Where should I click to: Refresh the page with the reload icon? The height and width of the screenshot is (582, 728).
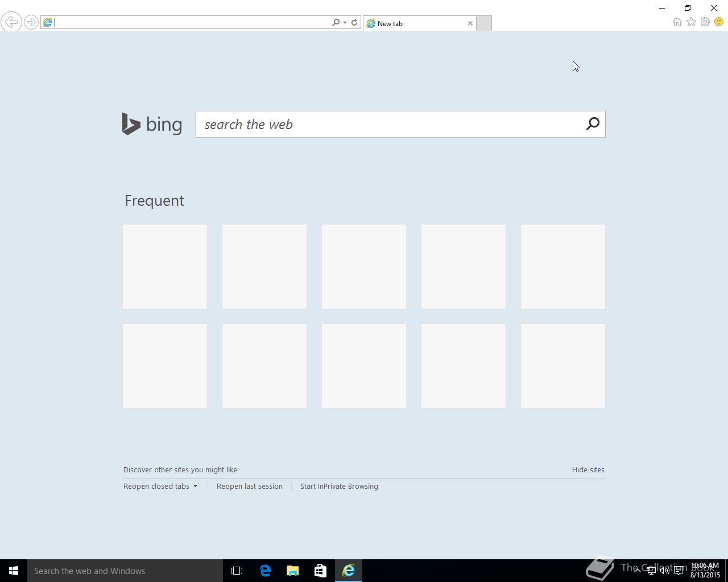[x=354, y=22]
